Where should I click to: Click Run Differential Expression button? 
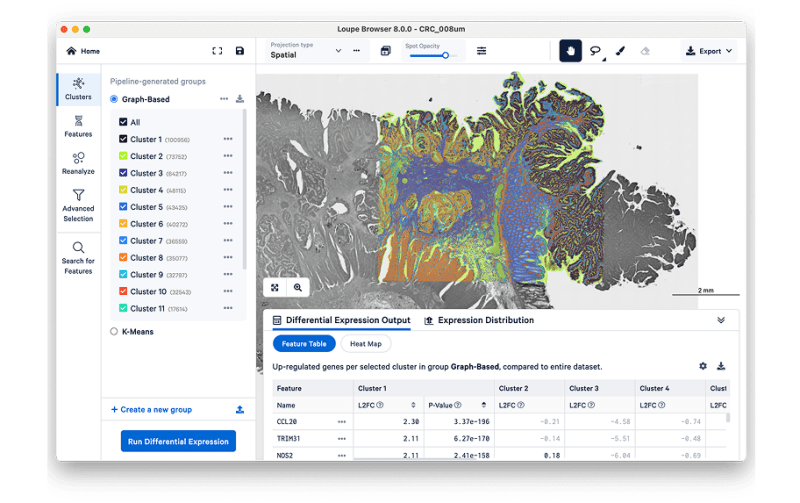[178, 441]
